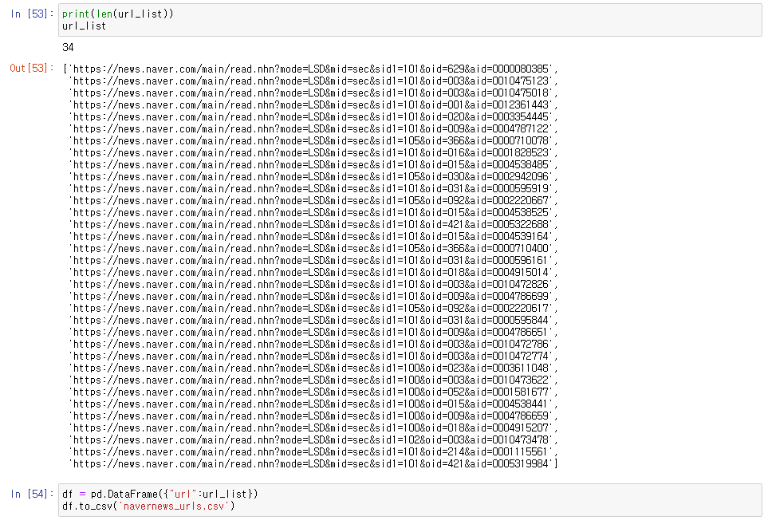
Task: Click URL ending aid=0002220617
Action: [311, 309]
